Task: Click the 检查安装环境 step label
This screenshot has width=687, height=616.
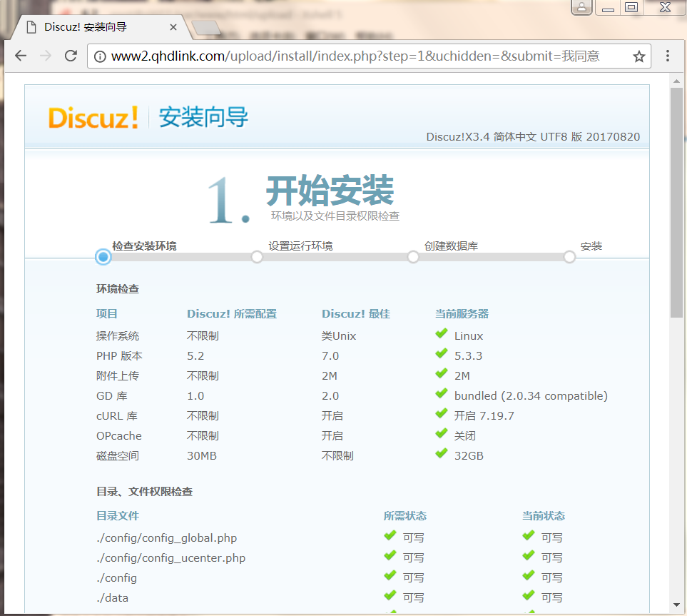Action: [x=144, y=246]
